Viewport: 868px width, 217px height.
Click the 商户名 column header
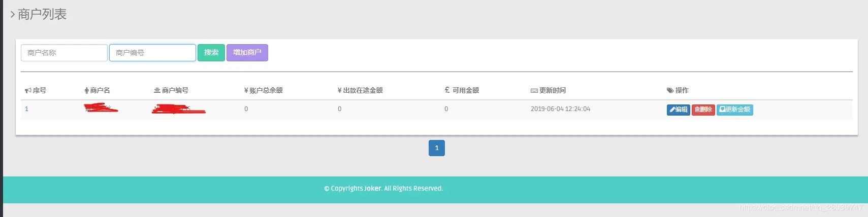click(x=97, y=90)
